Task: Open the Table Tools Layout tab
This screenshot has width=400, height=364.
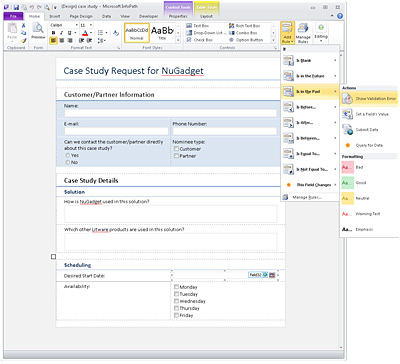Action: pos(206,16)
